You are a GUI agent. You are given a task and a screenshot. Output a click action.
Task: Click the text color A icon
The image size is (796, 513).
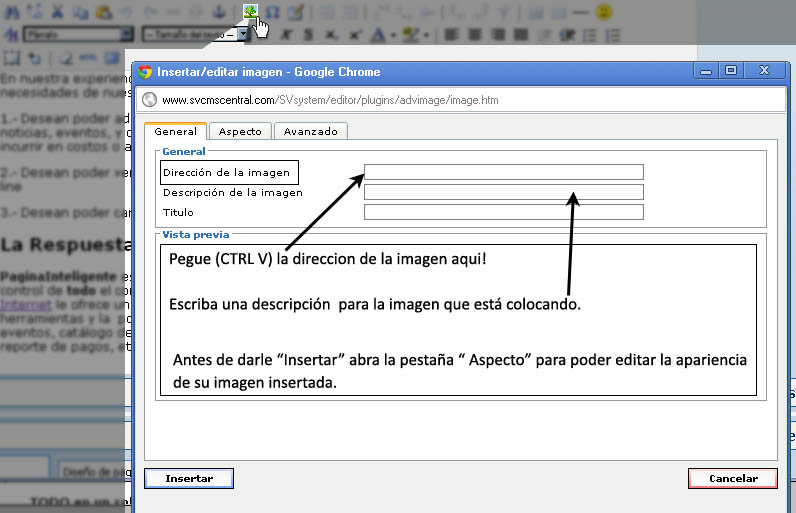378,34
